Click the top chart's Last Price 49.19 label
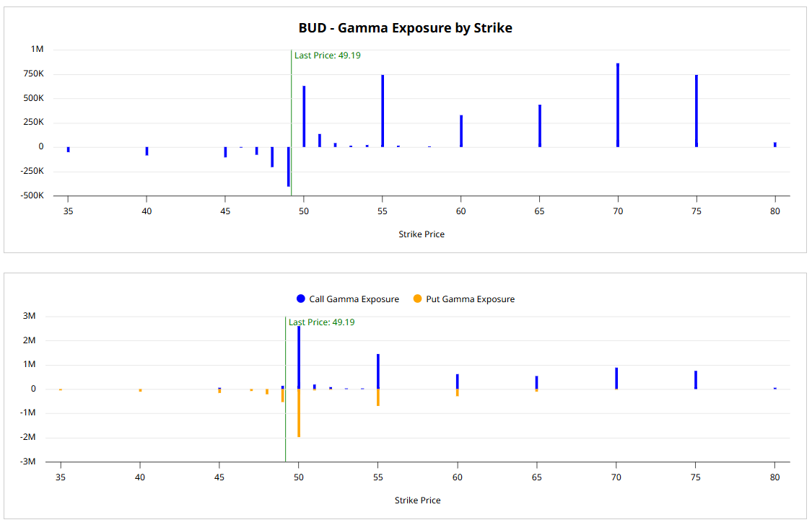The width and height of the screenshot is (812, 525). tap(327, 56)
